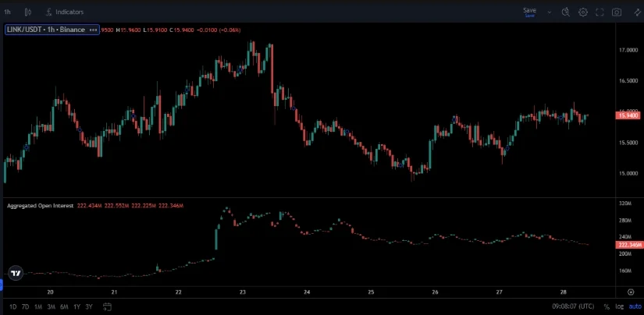Click the Aggregated Open Interest indicator label
Screen dimensions: 644x315
(x=41, y=206)
